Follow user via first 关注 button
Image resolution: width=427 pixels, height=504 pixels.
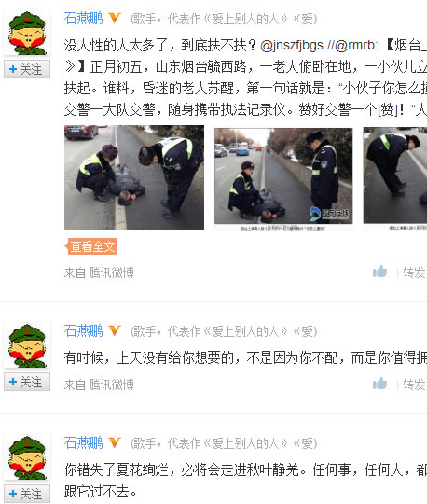coord(27,69)
